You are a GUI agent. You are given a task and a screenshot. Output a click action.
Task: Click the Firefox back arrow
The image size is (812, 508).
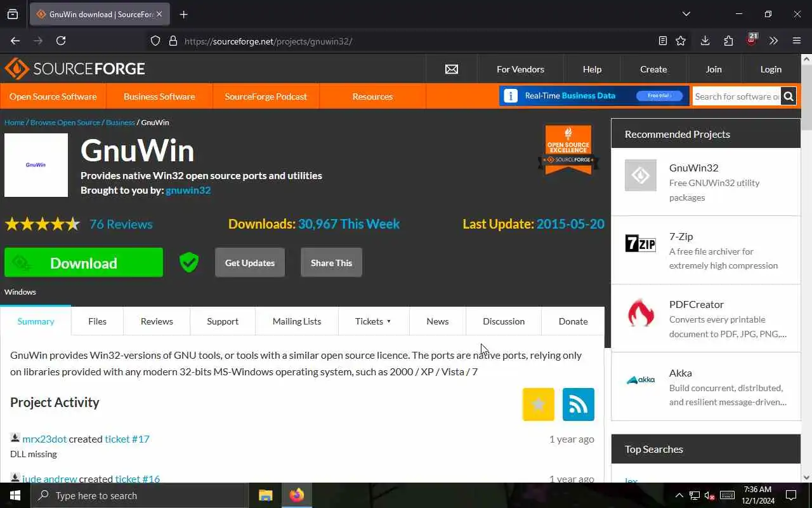[15, 41]
